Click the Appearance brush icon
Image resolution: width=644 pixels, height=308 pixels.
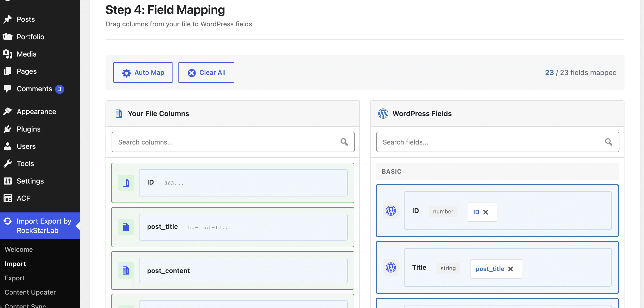point(8,112)
